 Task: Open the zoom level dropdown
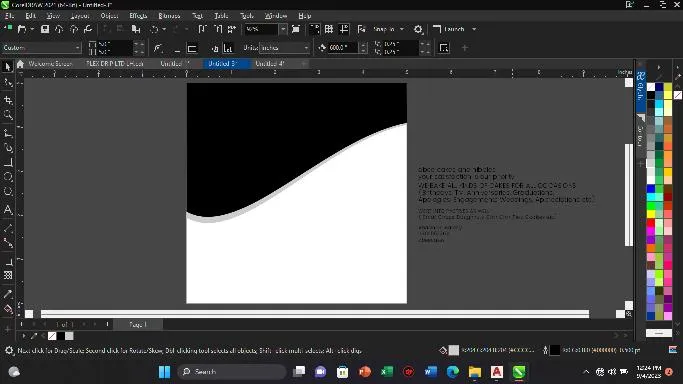pyautogui.click(x=283, y=29)
